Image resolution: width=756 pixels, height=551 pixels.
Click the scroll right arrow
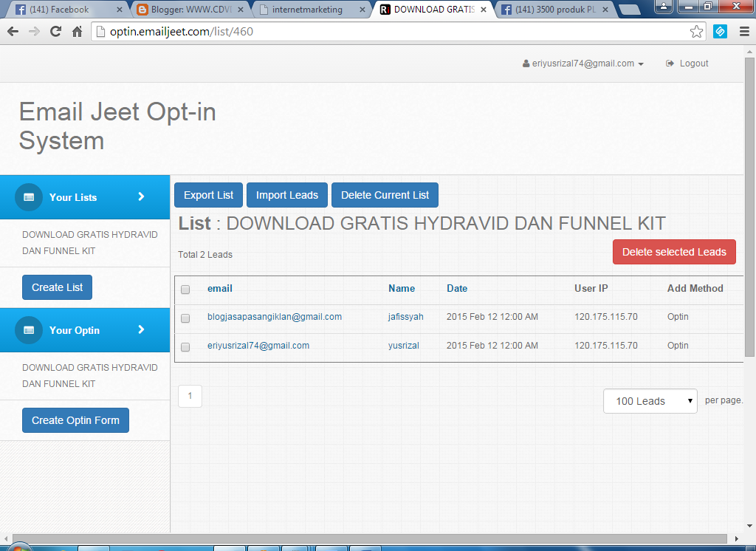[736, 538]
